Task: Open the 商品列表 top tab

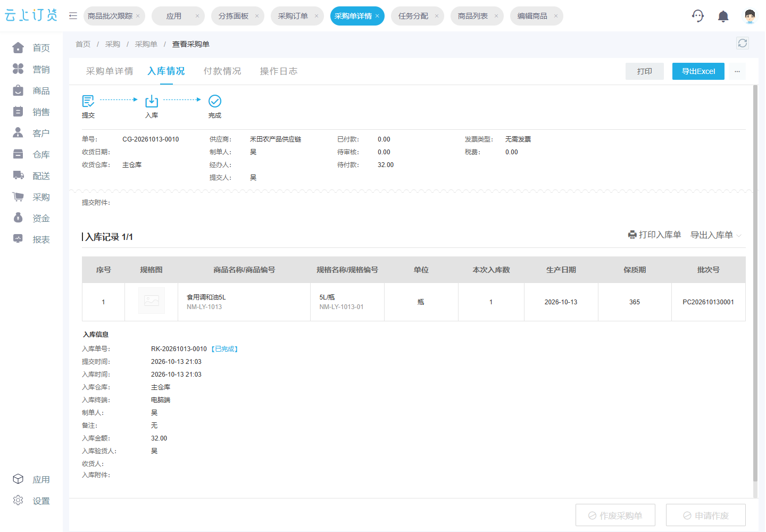Action: pyautogui.click(x=473, y=16)
